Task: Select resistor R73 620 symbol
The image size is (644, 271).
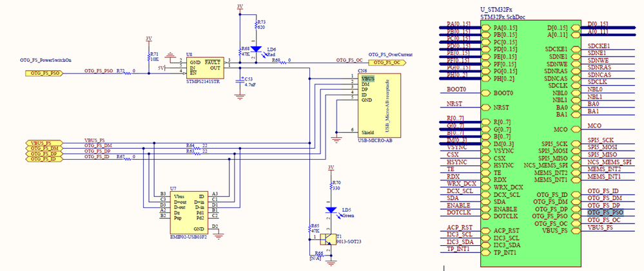Action: click(256, 26)
